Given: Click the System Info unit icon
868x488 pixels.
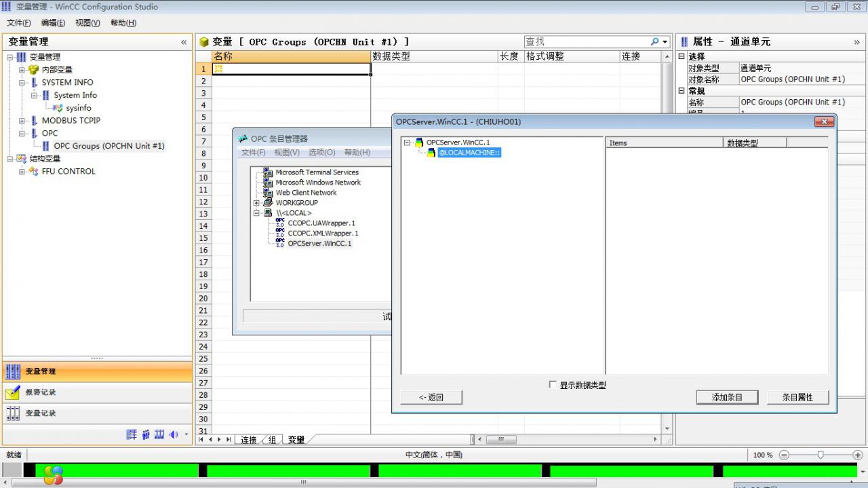Looking at the screenshot, I should 46,95.
